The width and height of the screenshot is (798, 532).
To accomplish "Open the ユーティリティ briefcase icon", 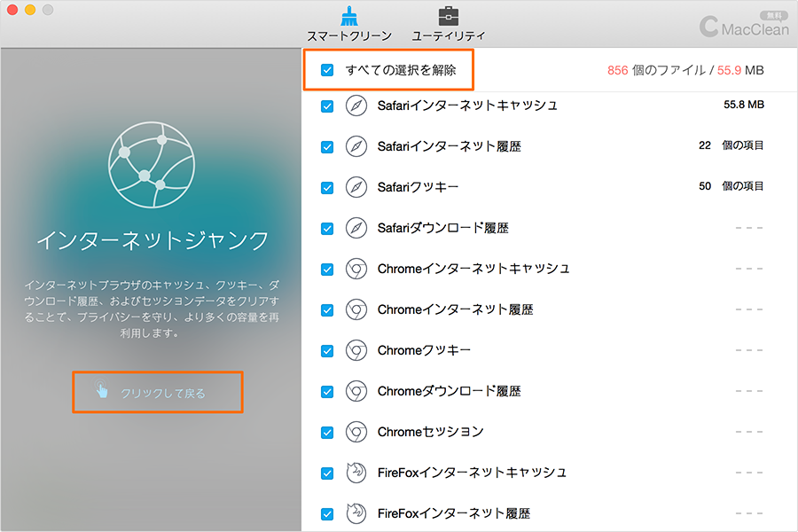I will 449,16.
